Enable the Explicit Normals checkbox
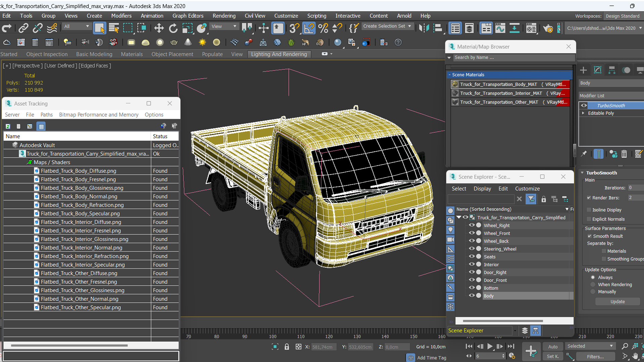Image resolution: width=644 pixels, height=362 pixels. click(589, 219)
